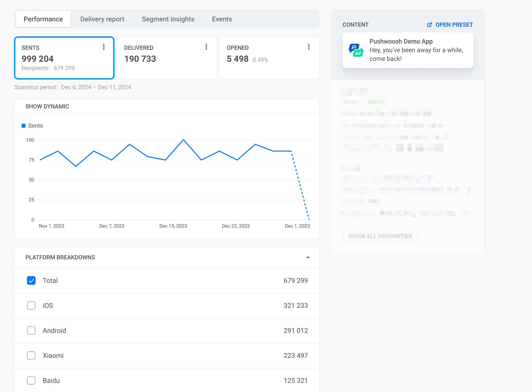The height and width of the screenshot is (392, 532).
Task: Click the Baidu value 125 321
Action: point(296,380)
